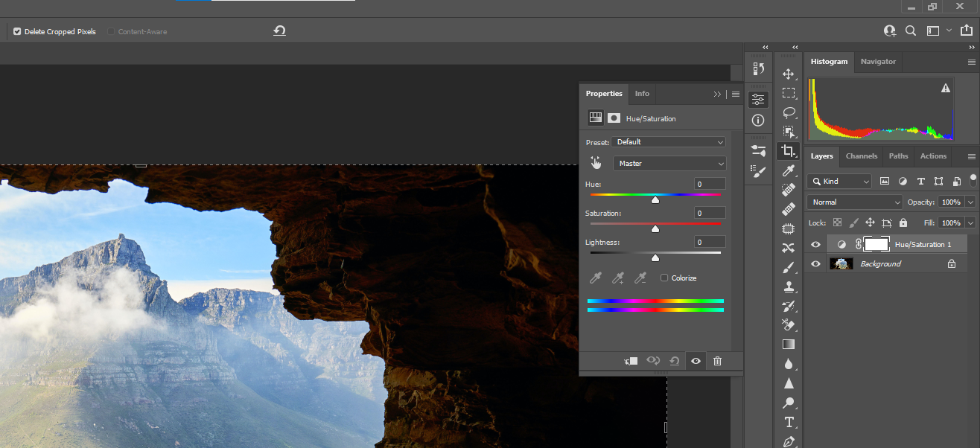Hide the Hue/Saturation 1 layer
Screen dimensions: 980x448
pos(815,244)
